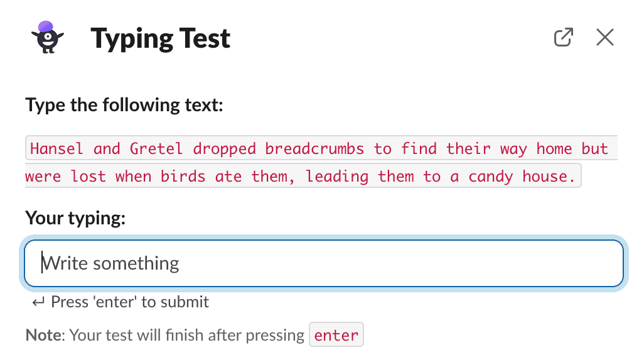
Task: Click the word 'leading' in the passage
Action: click(x=337, y=177)
